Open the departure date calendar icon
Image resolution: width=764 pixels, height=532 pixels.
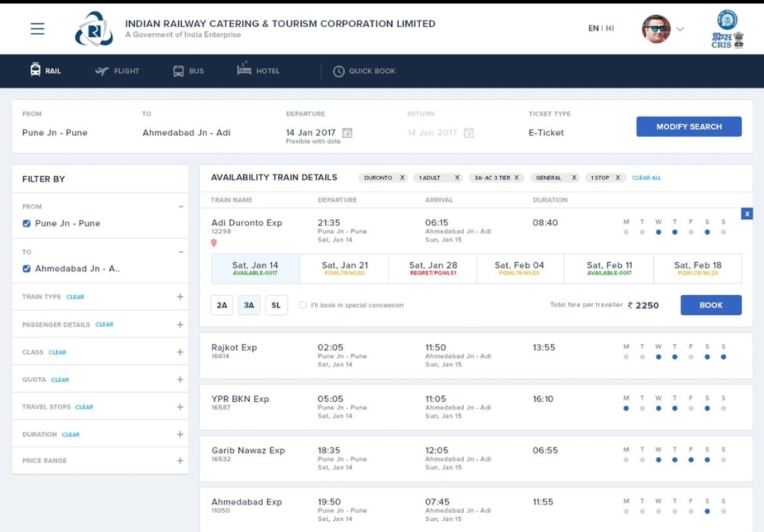coord(347,132)
